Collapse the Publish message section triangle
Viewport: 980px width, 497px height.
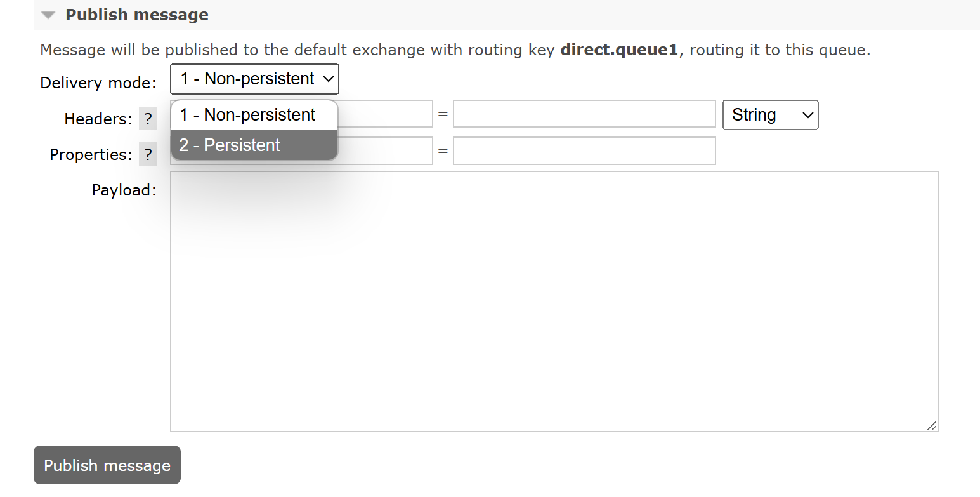48,14
